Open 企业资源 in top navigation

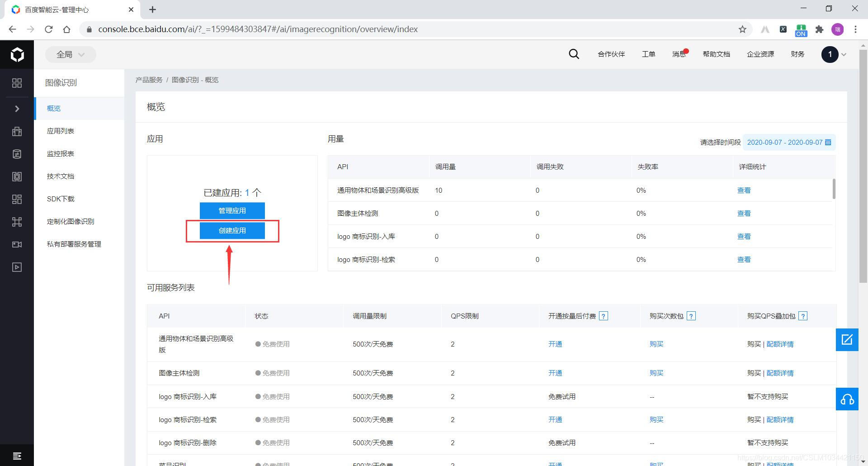(760, 54)
